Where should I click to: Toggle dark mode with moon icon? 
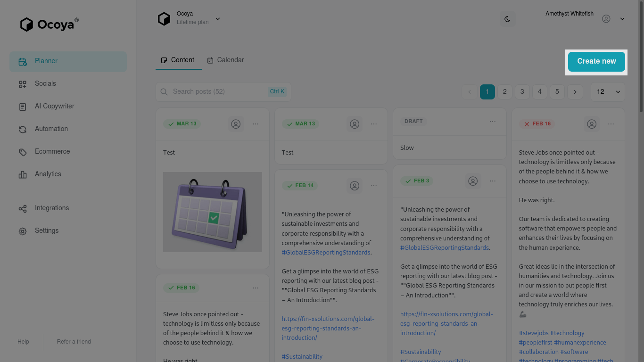pyautogui.click(x=507, y=19)
